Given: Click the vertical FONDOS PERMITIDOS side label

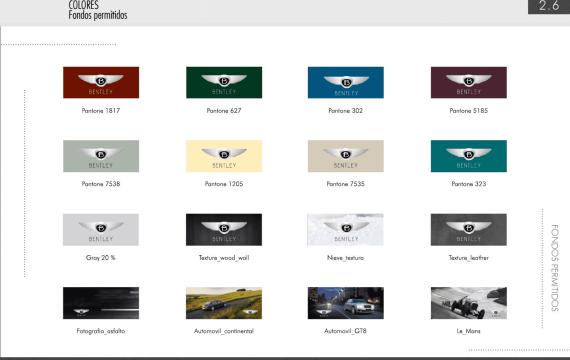Looking at the screenshot, I should 554,268.
